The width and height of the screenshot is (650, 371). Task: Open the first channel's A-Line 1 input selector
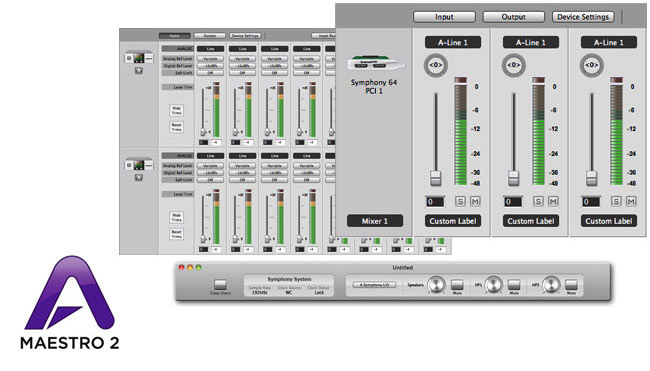click(453, 42)
